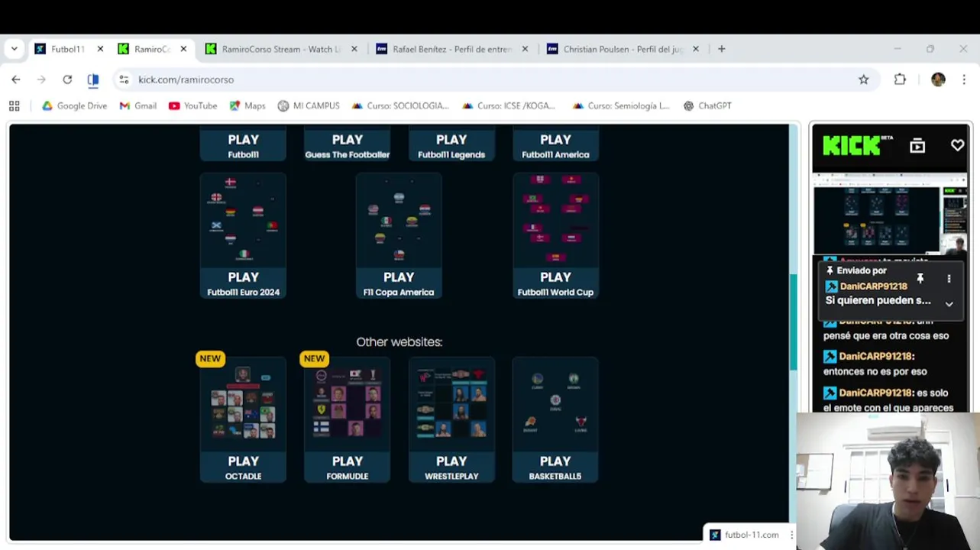Screen dimensions: 980x550
Task: Switch to the Futbol11 tab
Action: point(67,49)
